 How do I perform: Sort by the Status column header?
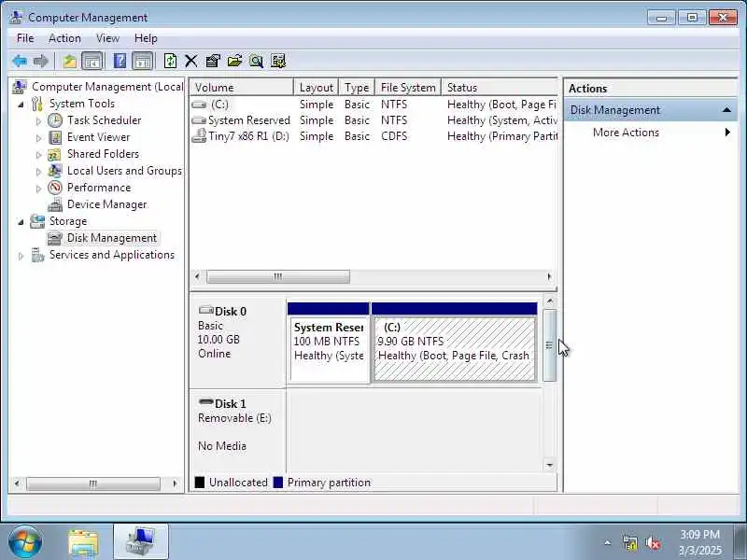click(500, 88)
